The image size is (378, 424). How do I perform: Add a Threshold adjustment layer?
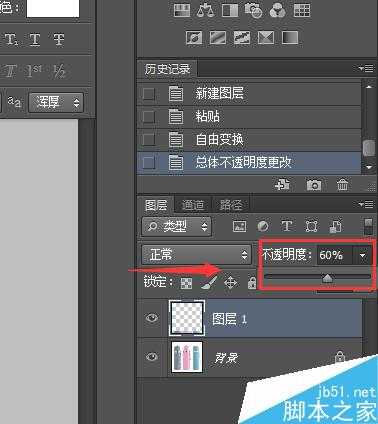[242, 37]
